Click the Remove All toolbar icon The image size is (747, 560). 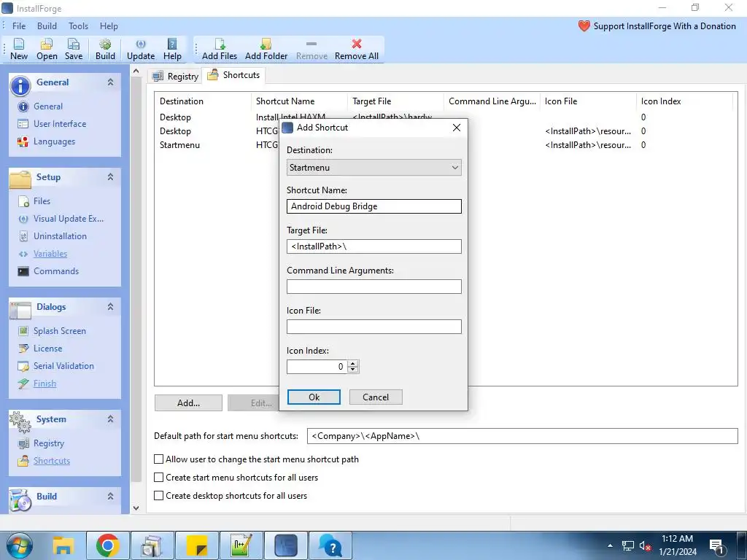(356, 49)
